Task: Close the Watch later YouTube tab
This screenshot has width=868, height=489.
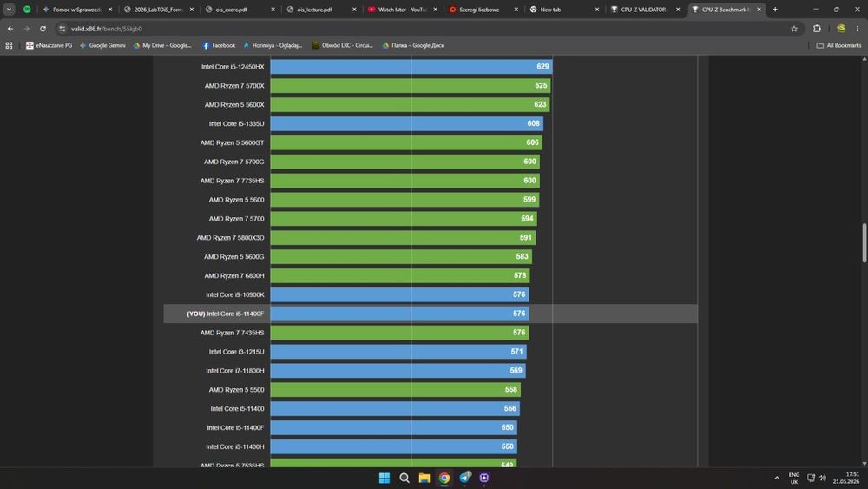Action: tap(435, 10)
